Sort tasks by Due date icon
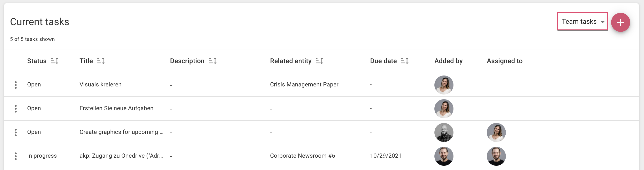This screenshot has width=644, height=170. click(405, 61)
